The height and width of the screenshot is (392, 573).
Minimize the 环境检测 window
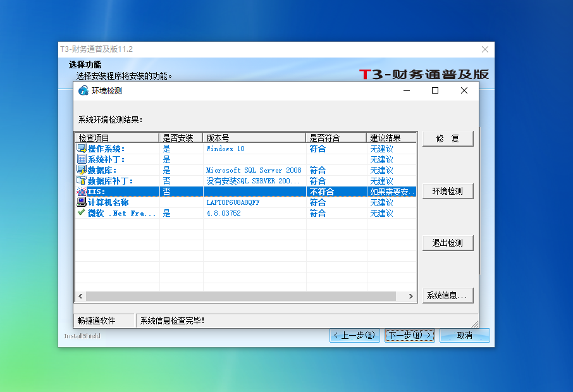[x=407, y=90]
